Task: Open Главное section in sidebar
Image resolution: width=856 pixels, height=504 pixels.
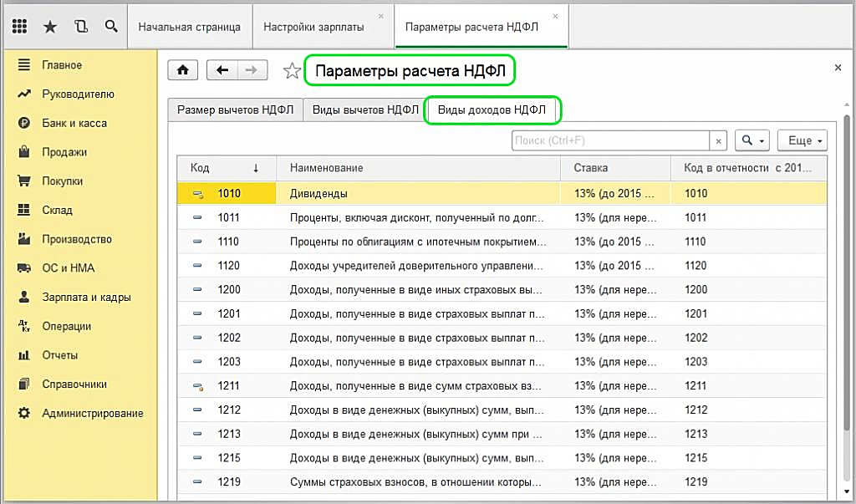Action: (62, 65)
